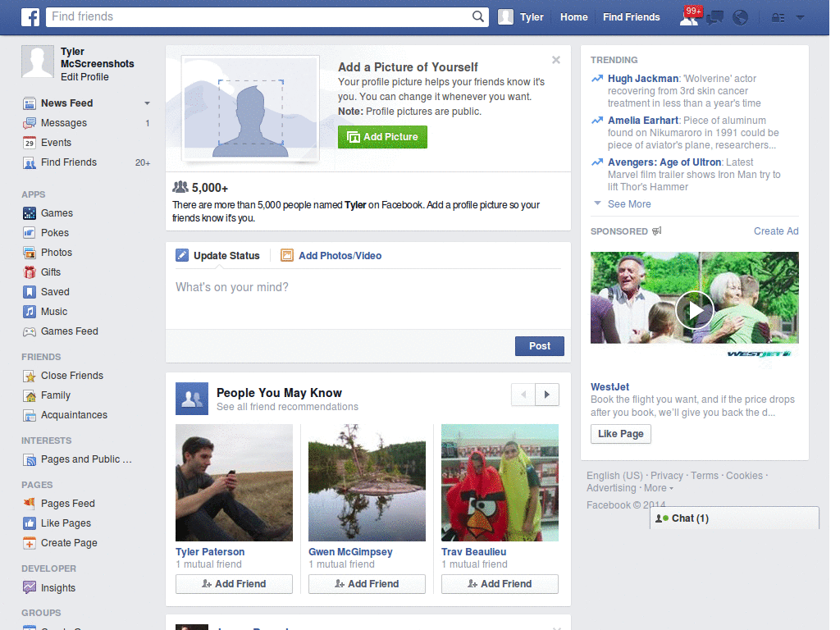840x630 pixels.
Task: Click the Pokes icon
Action: tap(30, 233)
